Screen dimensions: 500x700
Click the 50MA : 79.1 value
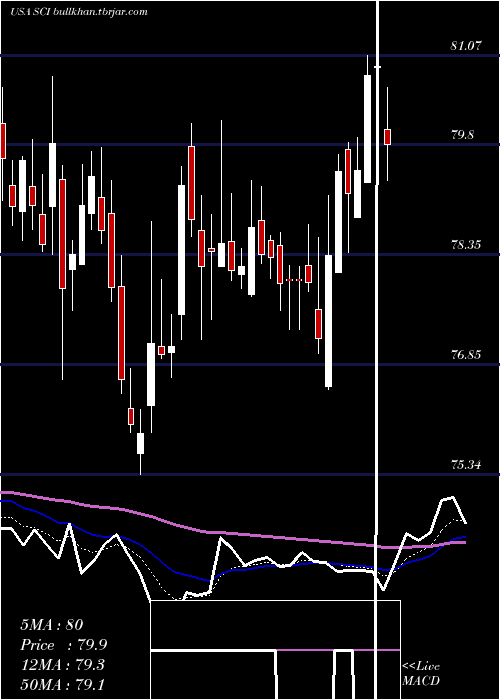(x=62, y=685)
